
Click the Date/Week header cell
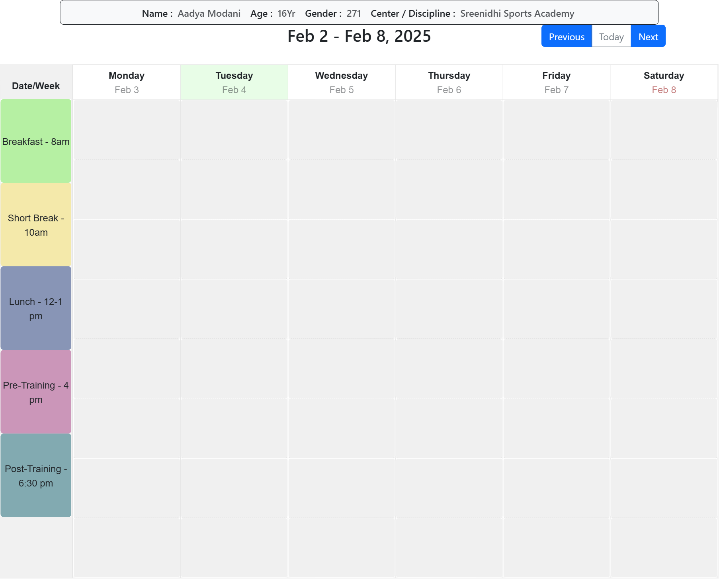pos(36,86)
